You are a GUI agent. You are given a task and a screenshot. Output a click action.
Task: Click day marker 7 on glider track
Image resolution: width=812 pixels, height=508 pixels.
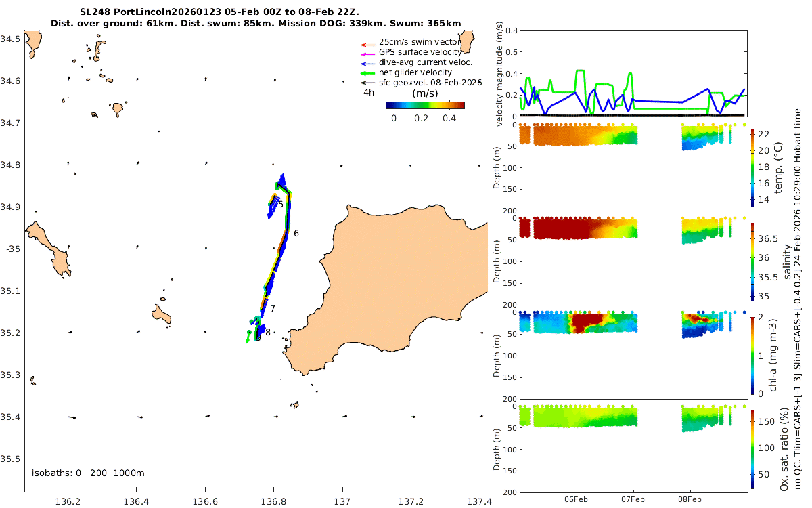(x=273, y=309)
